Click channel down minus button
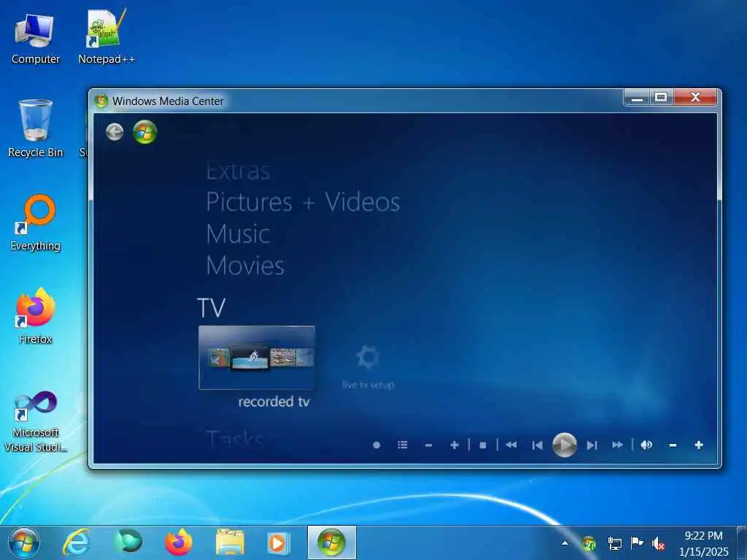747x560 pixels. (428, 446)
